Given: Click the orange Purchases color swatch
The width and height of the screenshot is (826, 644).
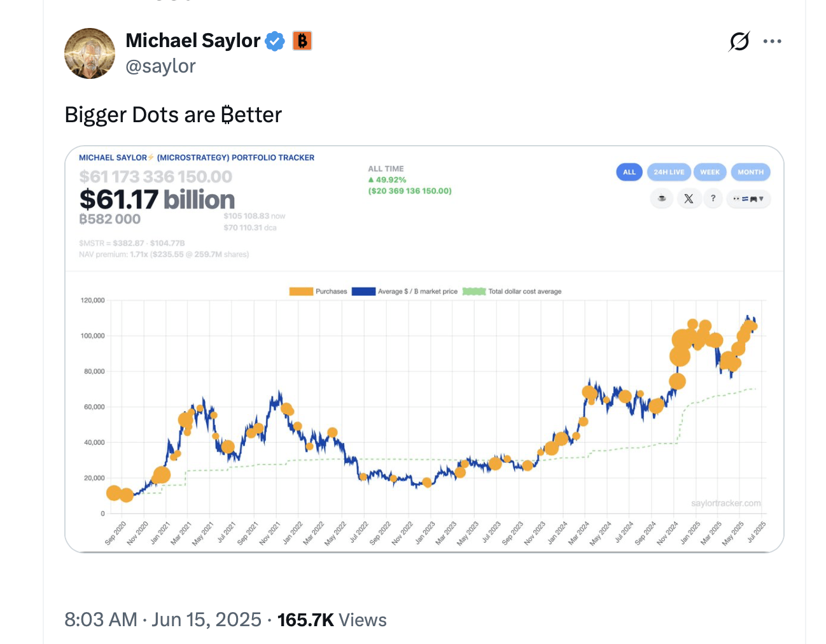Looking at the screenshot, I should coord(300,291).
